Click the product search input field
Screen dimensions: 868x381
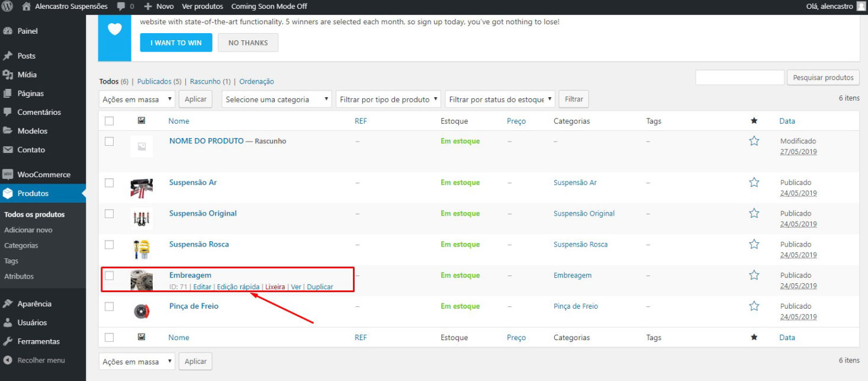pos(740,78)
